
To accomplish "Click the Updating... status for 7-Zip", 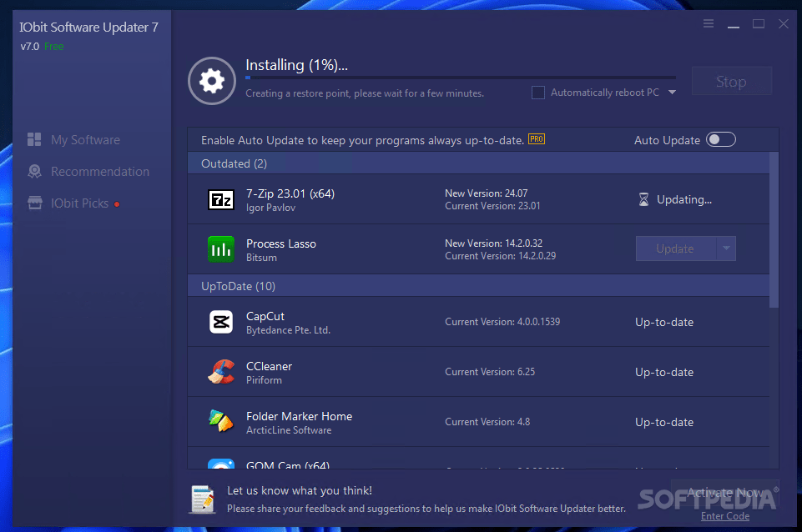I will (x=683, y=200).
